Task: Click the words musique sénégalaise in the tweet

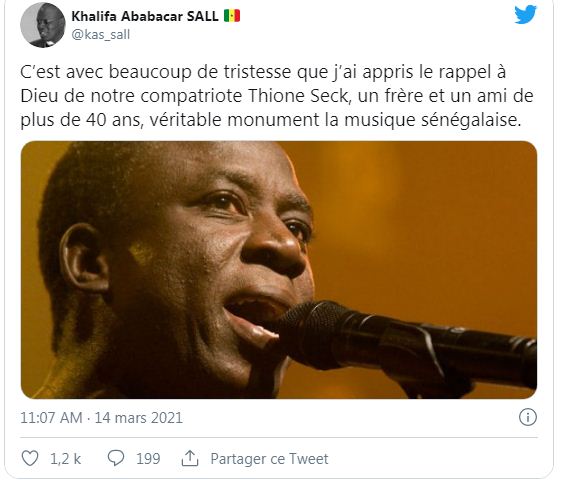Action: 433,120
